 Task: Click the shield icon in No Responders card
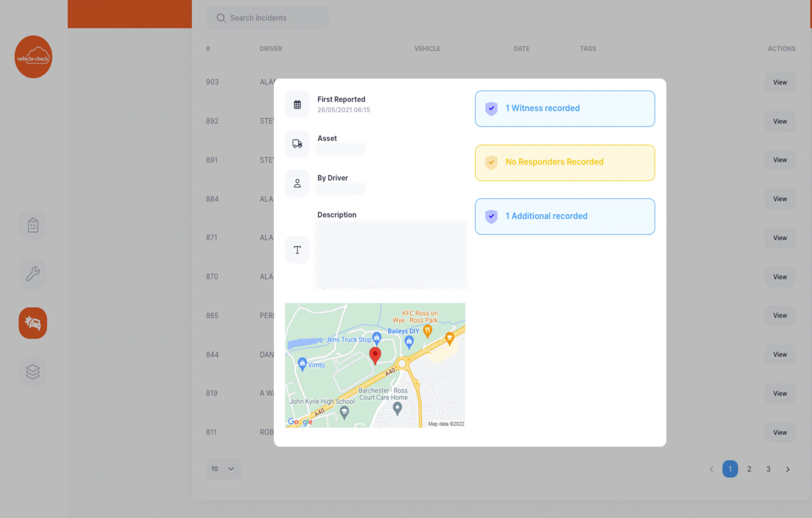pos(491,162)
